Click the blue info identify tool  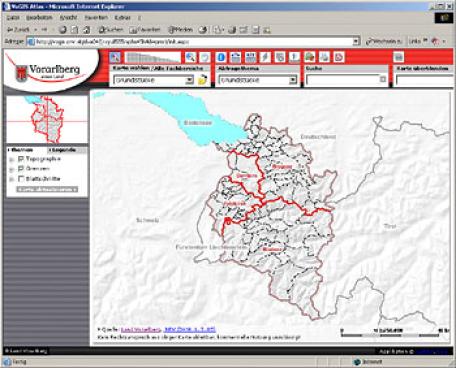tap(221, 57)
